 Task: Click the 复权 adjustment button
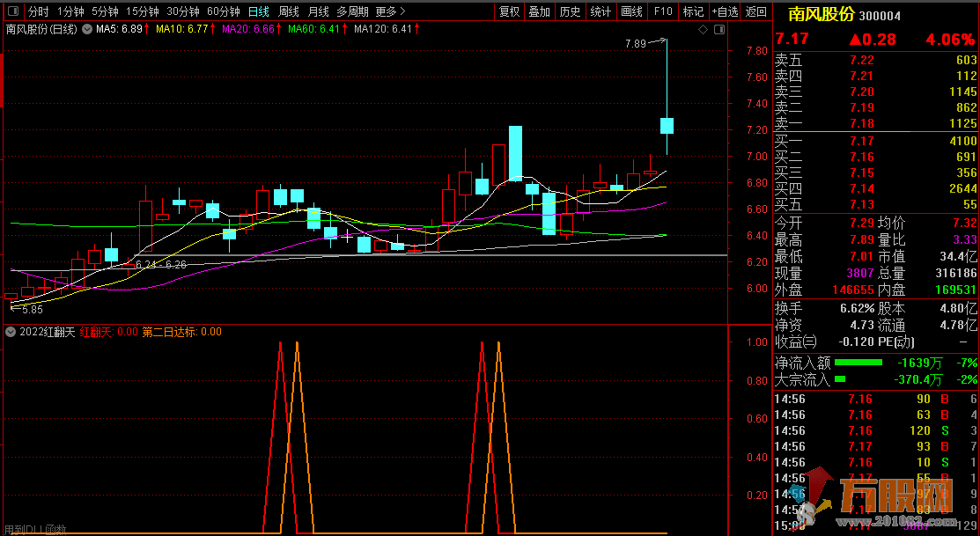[510, 11]
